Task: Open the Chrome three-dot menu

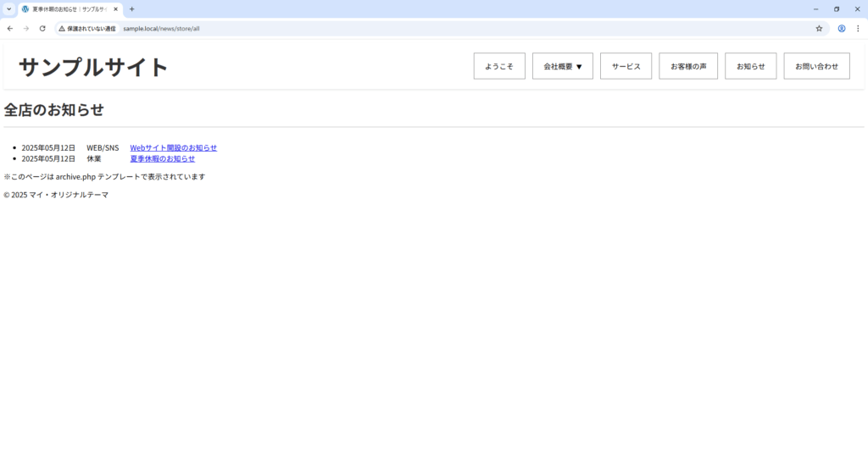Action: pos(858,28)
